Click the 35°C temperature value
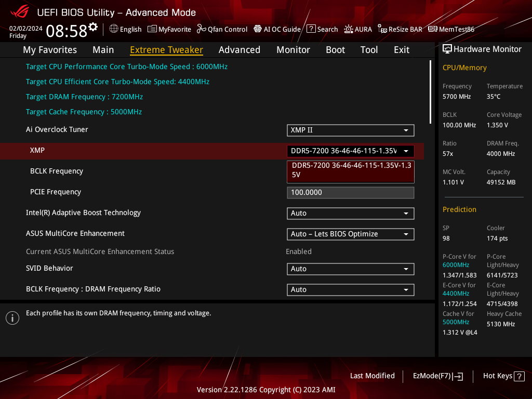This screenshot has width=532, height=399. (x=494, y=97)
